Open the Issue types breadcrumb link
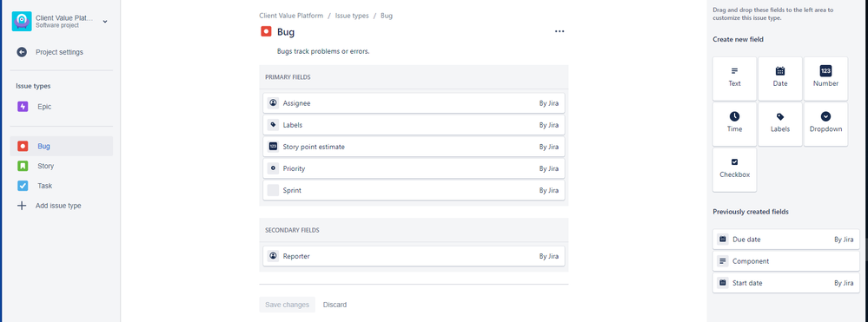 tap(352, 16)
